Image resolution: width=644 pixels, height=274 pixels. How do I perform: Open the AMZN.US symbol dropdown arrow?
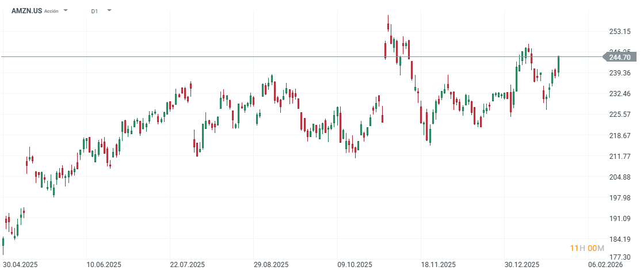click(x=66, y=10)
